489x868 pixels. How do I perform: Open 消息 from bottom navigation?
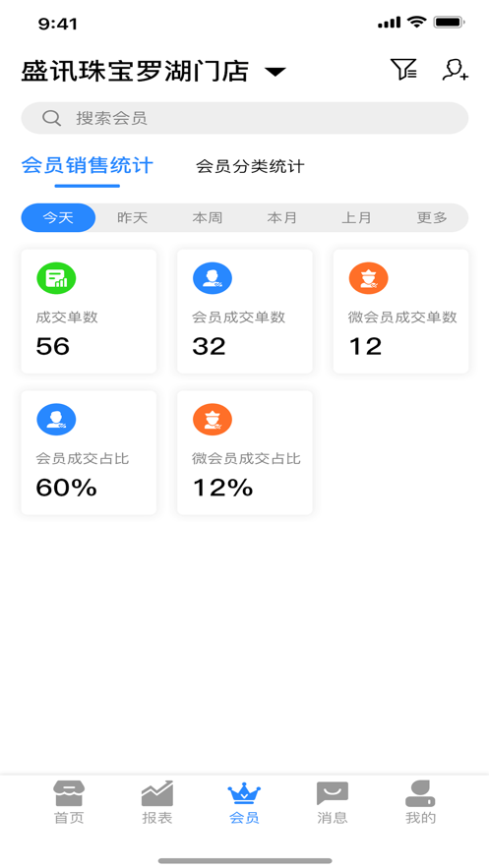[x=333, y=803]
